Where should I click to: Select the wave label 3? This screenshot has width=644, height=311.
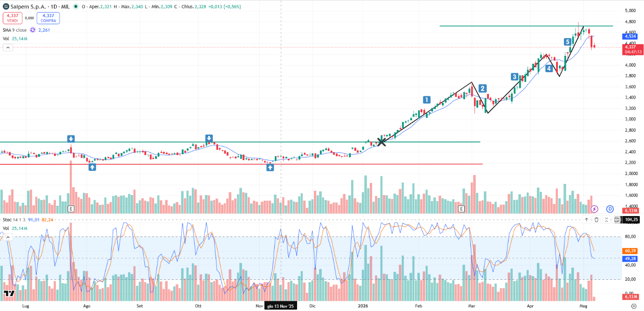coord(514,76)
